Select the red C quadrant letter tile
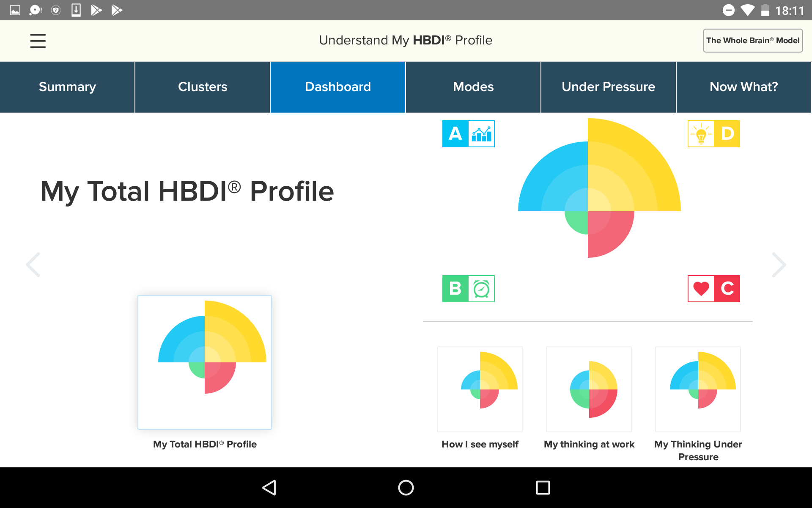 (727, 289)
